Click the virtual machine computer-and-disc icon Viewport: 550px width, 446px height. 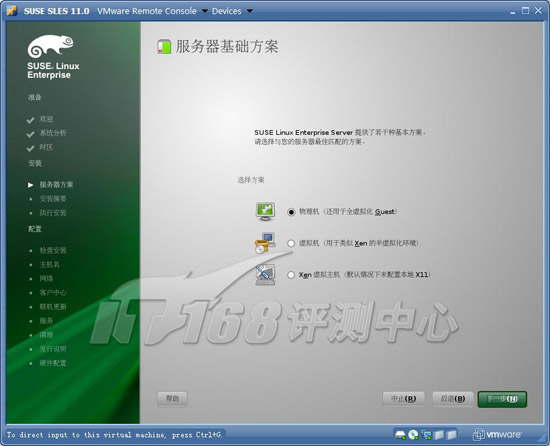tap(265, 243)
